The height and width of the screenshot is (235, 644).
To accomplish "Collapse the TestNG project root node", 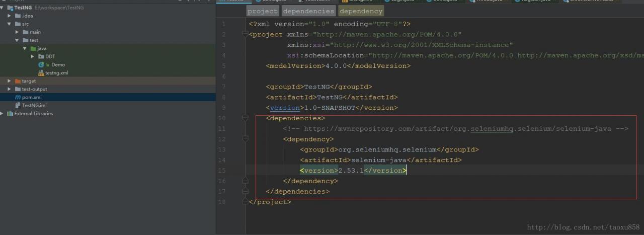I will (3, 8).
